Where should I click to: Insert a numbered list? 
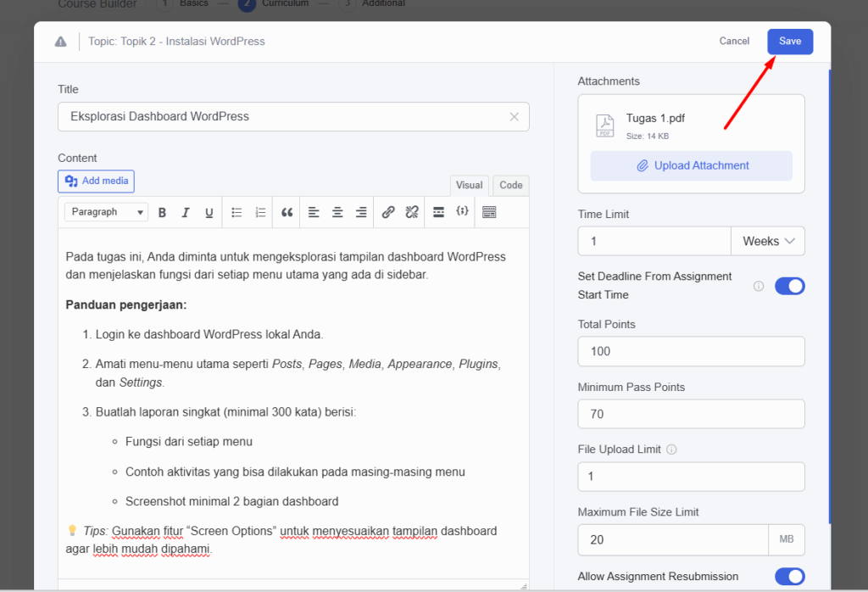tap(260, 212)
